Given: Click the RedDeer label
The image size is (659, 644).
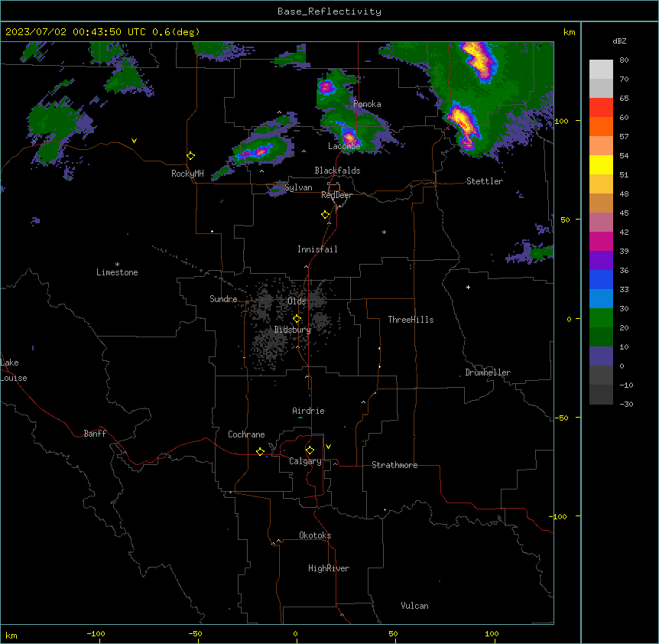Looking at the screenshot, I should (336, 195).
